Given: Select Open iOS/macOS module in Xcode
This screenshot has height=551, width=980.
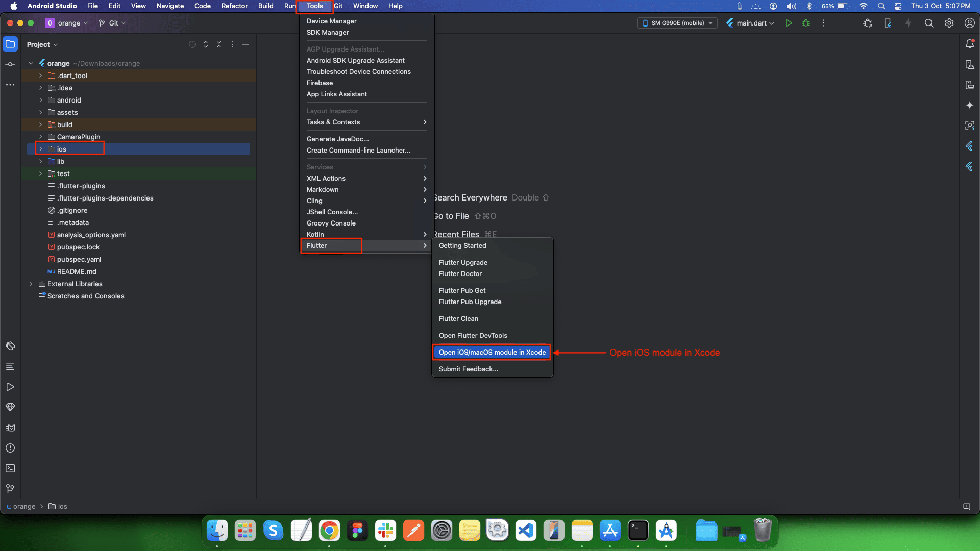Looking at the screenshot, I should pos(492,352).
